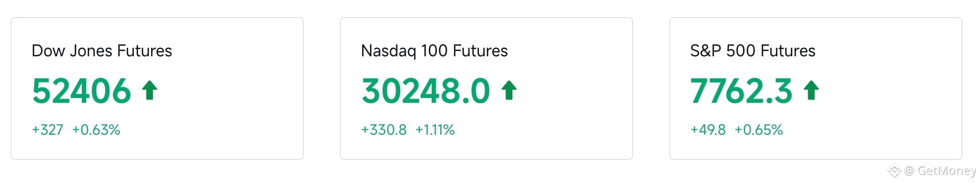Open the Dow Jones Futures card
The image size is (980, 183).
(x=157, y=88)
